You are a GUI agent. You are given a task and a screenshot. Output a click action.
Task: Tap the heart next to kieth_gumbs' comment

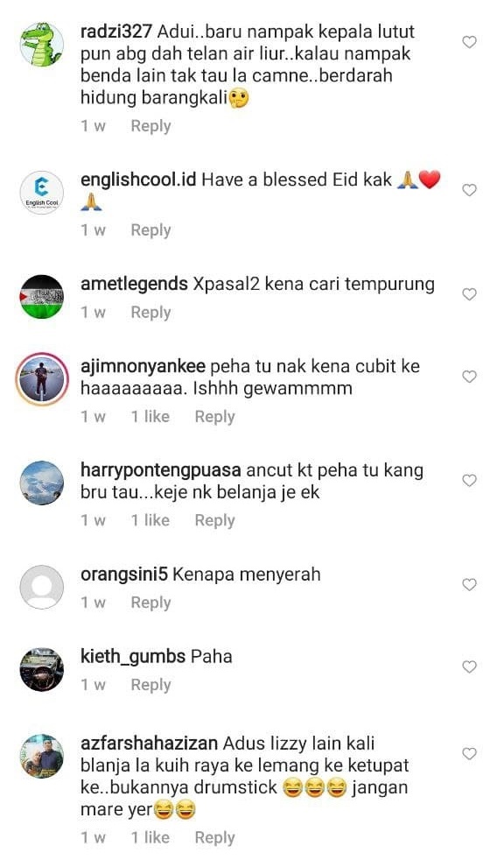pyautogui.click(x=470, y=667)
